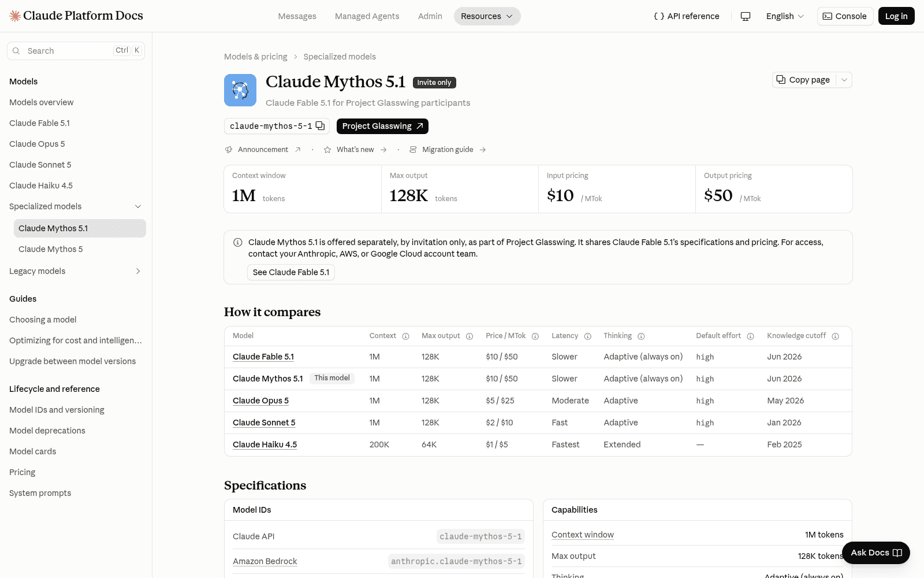Select Claude Mythos 5.1 in sidebar
This screenshot has width=924, height=578.
(80, 228)
